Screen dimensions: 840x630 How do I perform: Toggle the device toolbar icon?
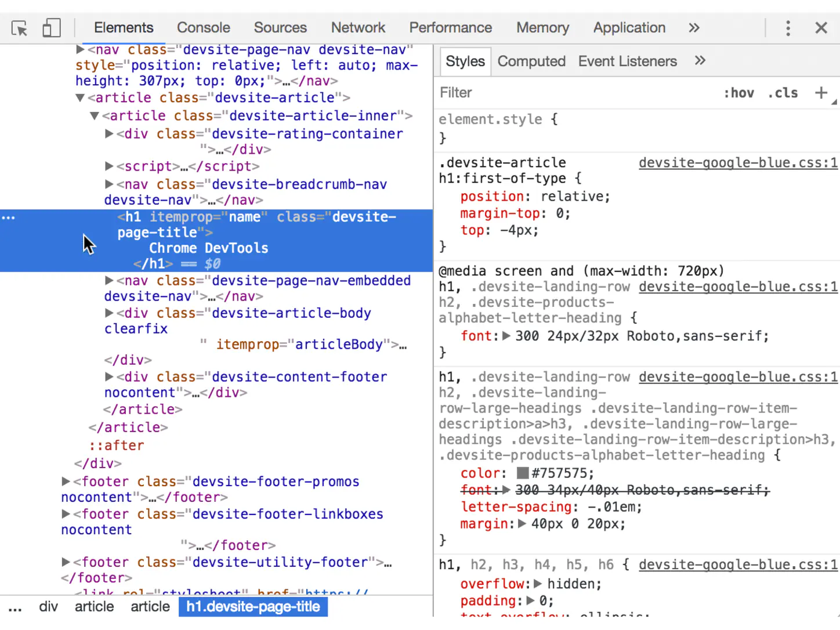(x=52, y=28)
